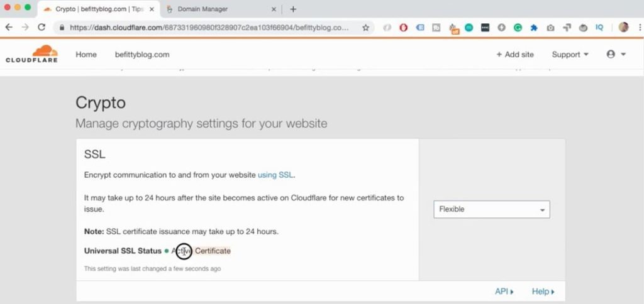Go back with the browser back arrow

pyautogui.click(x=9, y=28)
